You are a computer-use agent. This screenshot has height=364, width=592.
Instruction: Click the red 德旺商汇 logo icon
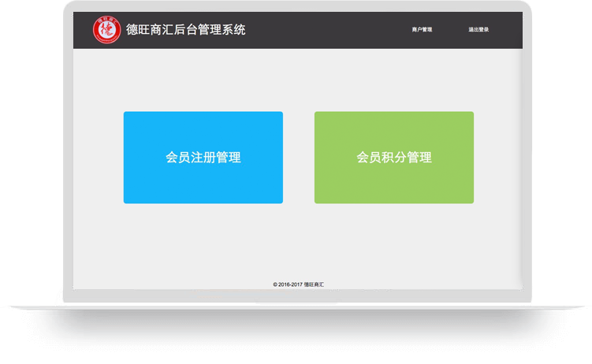(x=107, y=29)
